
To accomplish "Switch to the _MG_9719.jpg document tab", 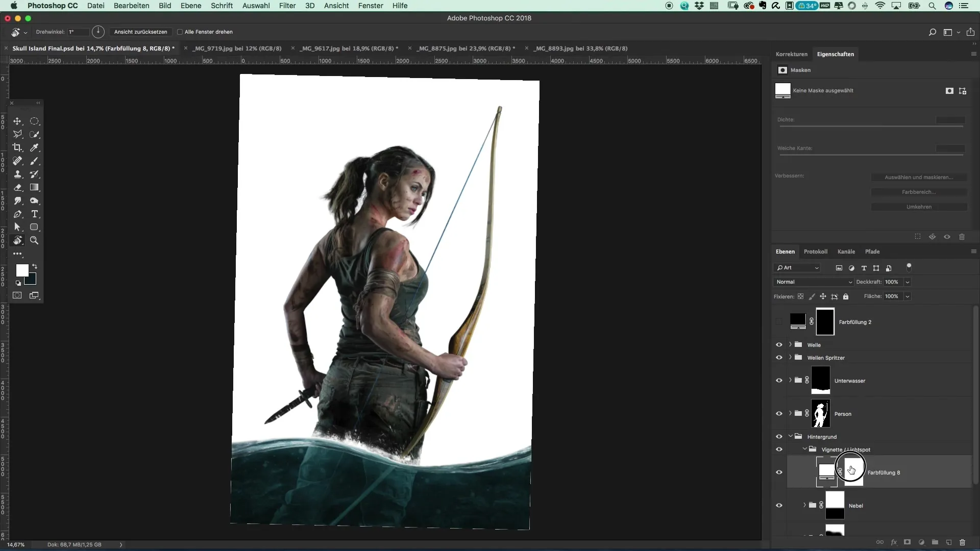I will click(237, 48).
